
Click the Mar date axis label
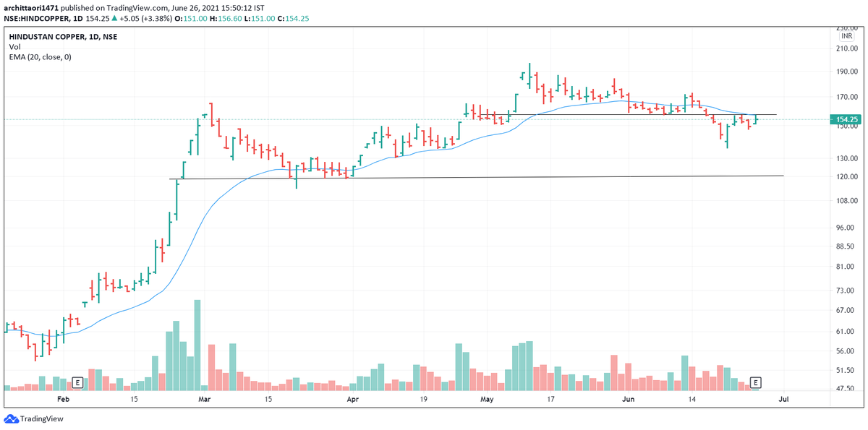tap(205, 399)
